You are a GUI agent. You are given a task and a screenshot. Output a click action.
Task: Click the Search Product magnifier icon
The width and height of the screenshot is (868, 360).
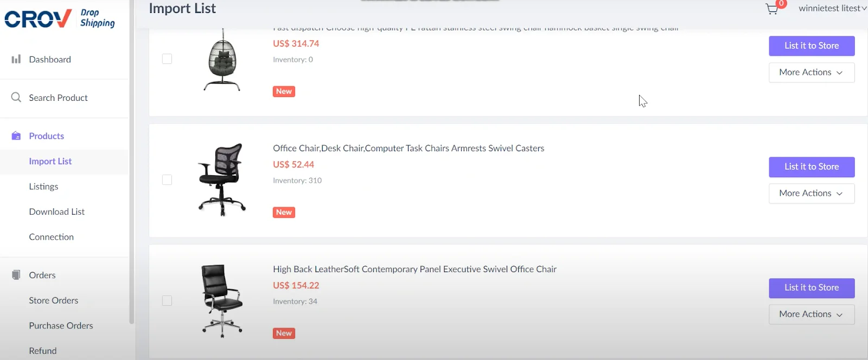point(16,98)
